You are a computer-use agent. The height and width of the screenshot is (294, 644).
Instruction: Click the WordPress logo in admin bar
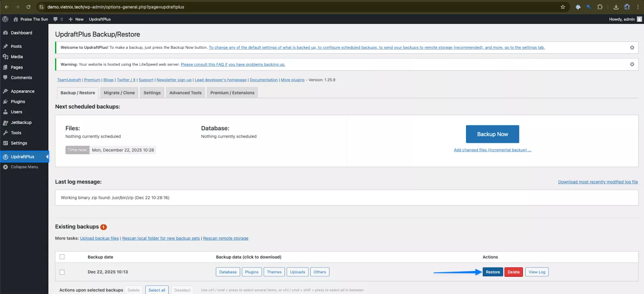click(5, 19)
